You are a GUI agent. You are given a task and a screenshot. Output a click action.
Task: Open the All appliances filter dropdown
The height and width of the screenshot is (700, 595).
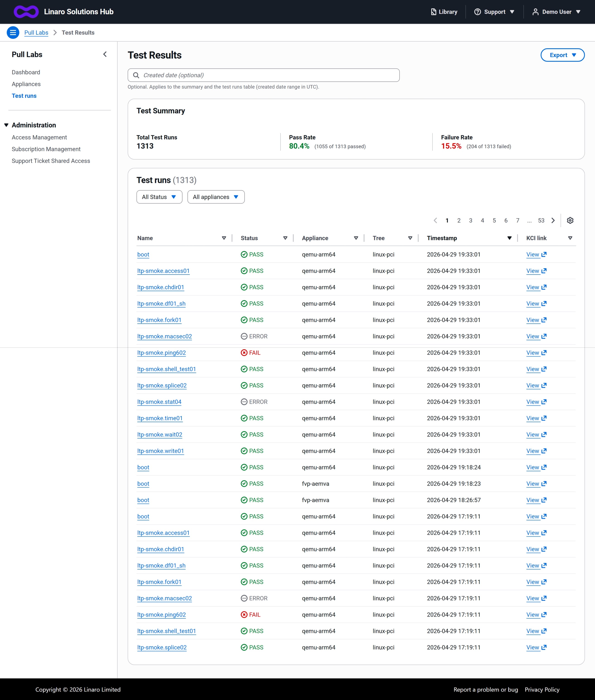pos(216,197)
